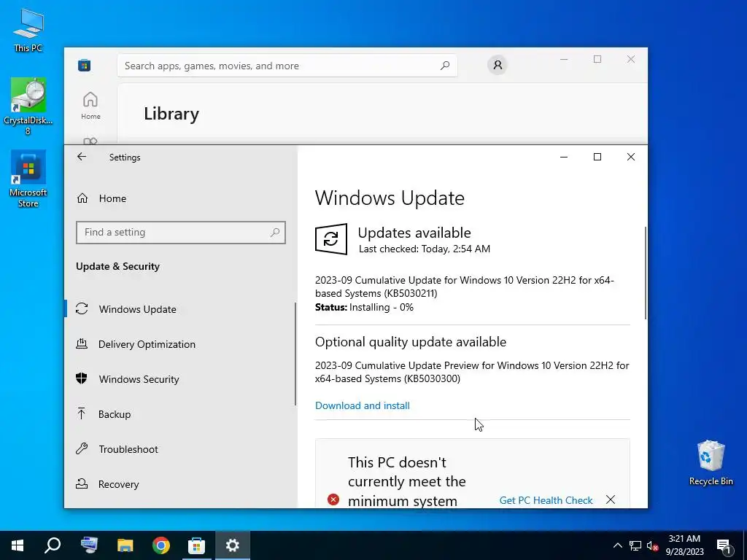Open taskbar Search
Image resolution: width=747 pixels, height=560 pixels.
point(53,545)
